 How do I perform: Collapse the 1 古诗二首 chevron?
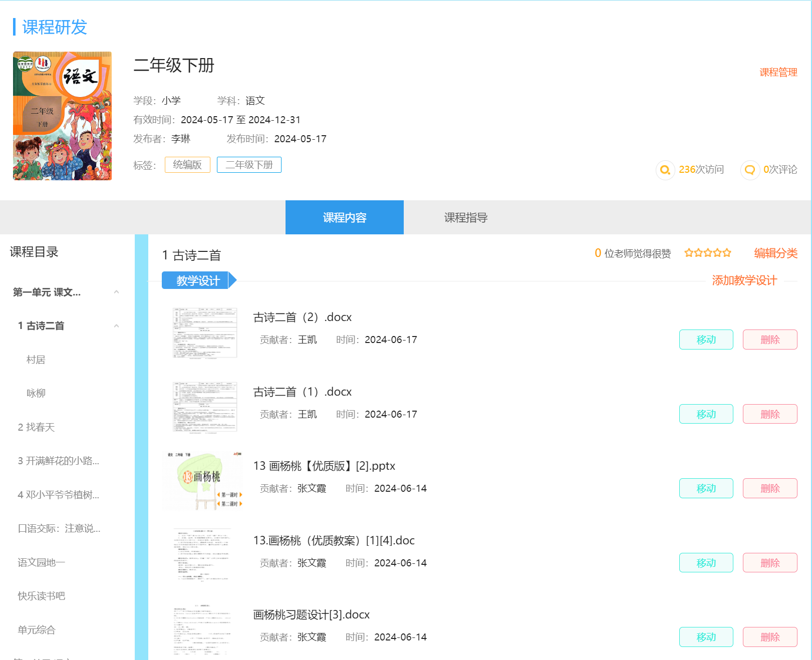(x=116, y=326)
